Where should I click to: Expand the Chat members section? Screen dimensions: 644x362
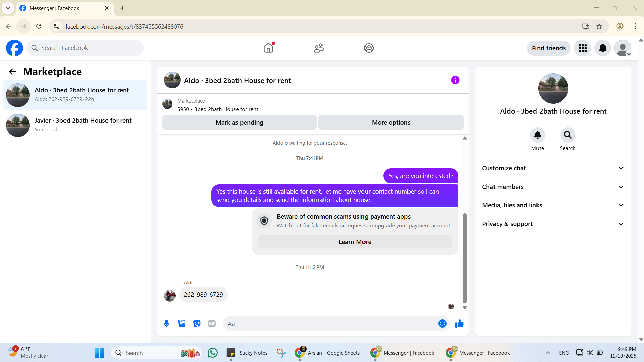tap(553, 187)
